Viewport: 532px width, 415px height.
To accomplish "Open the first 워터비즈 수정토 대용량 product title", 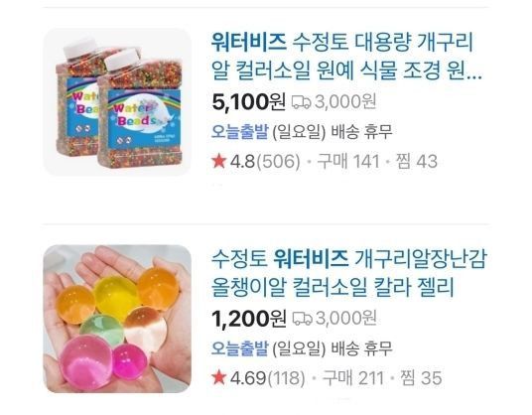I will (x=346, y=57).
